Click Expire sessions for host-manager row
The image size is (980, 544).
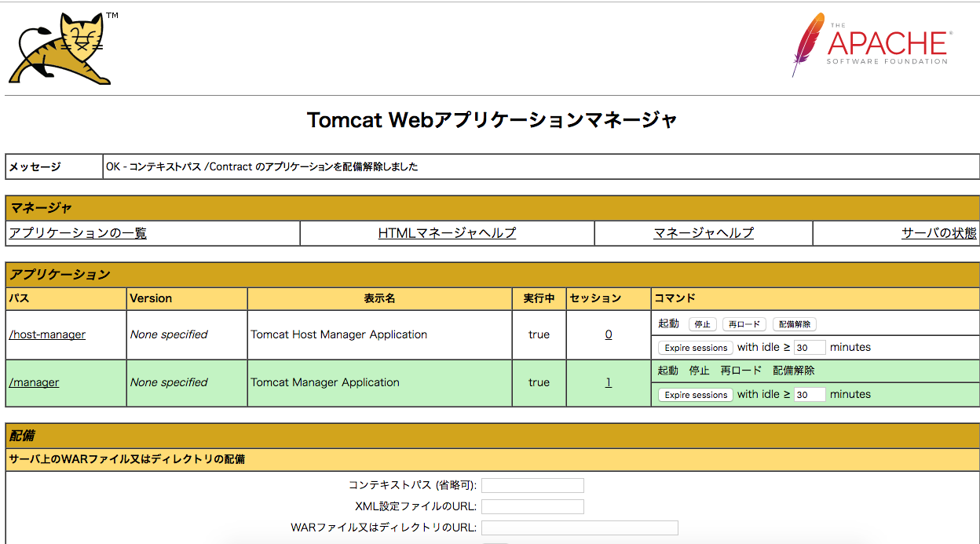695,347
